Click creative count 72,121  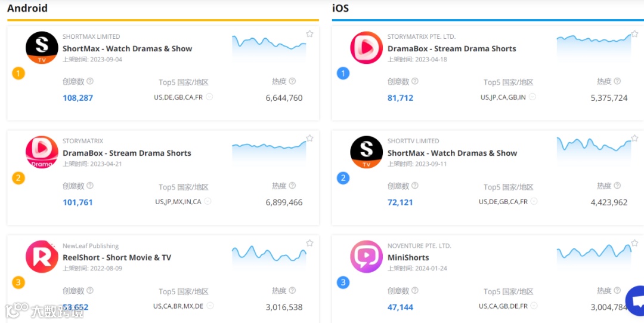coord(400,202)
